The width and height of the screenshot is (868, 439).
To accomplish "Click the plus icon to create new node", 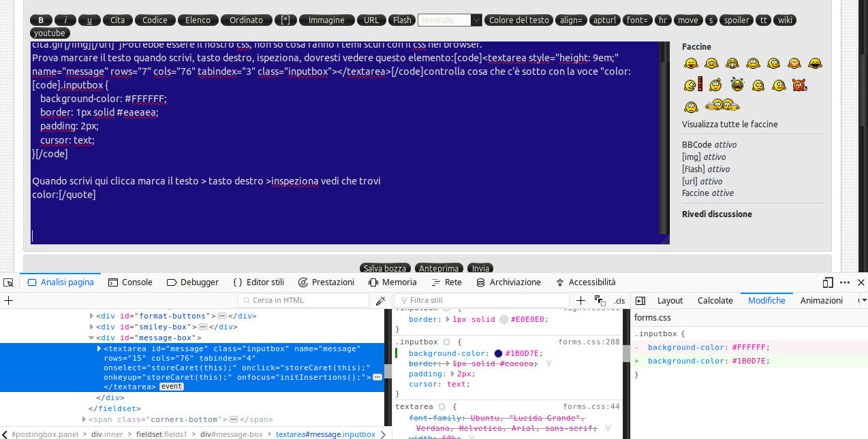I will click(8, 300).
